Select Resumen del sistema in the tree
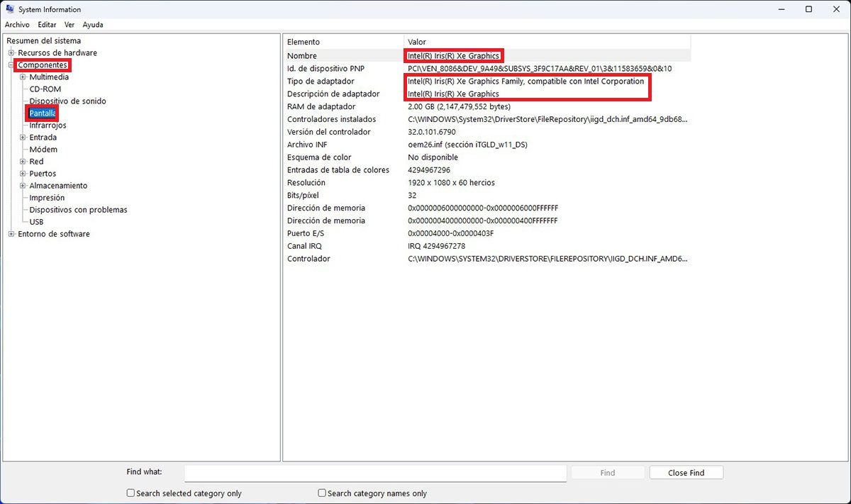851x504 pixels. point(43,41)
